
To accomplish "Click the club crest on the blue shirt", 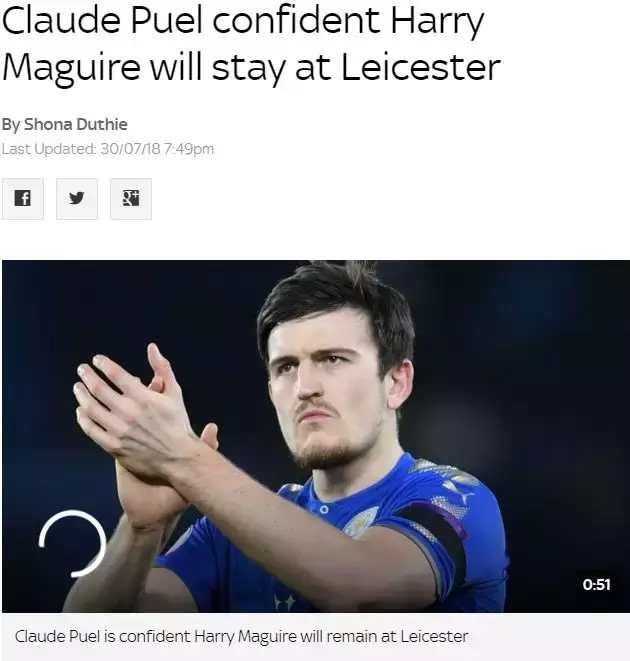I will [x=360, y=521].
